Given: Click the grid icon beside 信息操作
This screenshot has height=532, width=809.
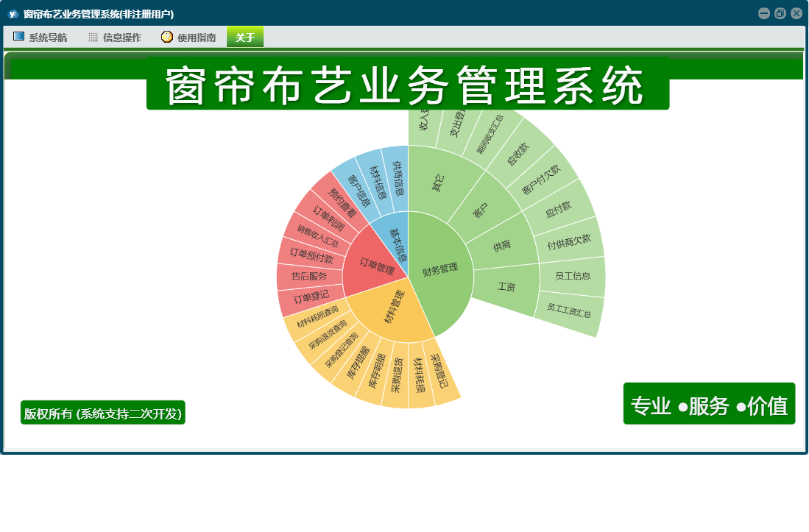Looking at the screenshot, I should [93, 37].
